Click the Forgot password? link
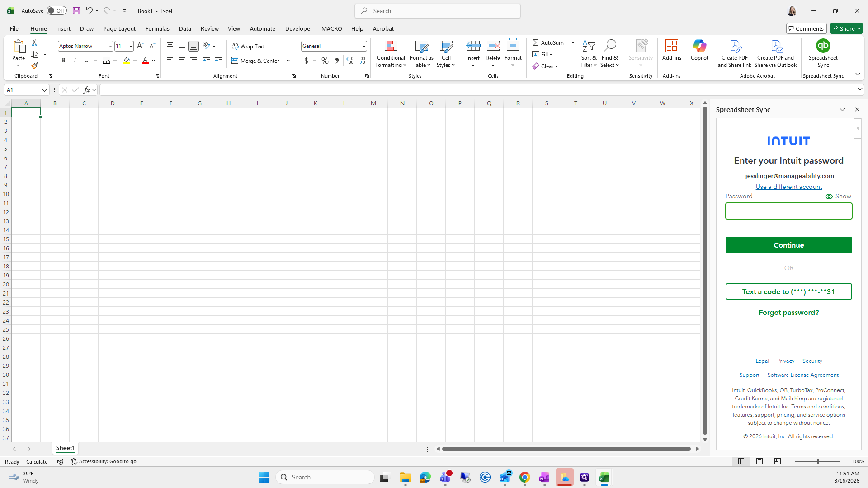The width and height of the screenshot is (868, 488). 788,313
